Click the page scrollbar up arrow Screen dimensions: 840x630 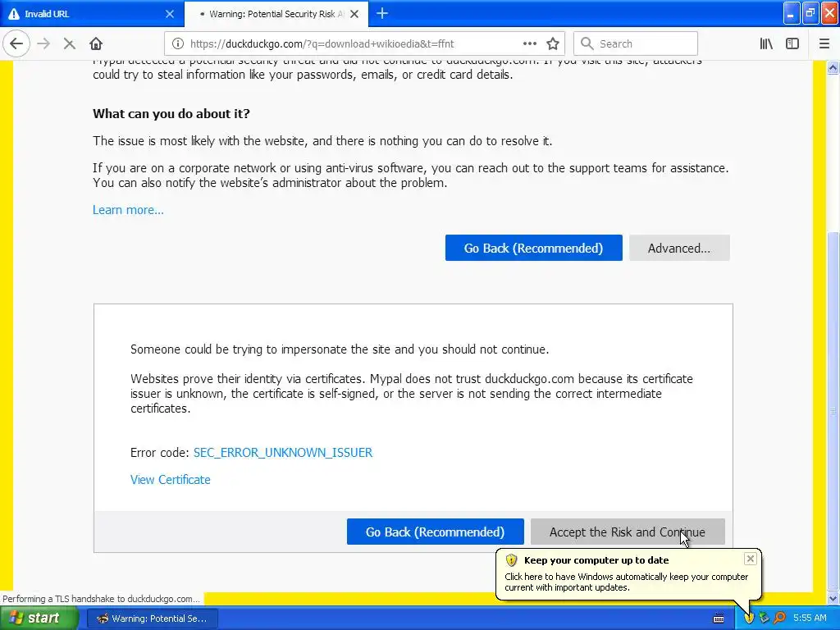(833, 67)
